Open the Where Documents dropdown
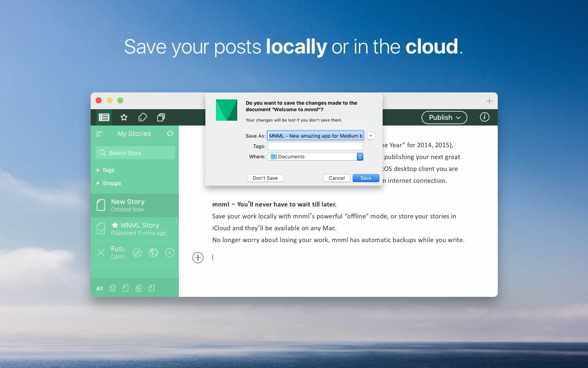This screenshot has width=588, height=368. 315,157
